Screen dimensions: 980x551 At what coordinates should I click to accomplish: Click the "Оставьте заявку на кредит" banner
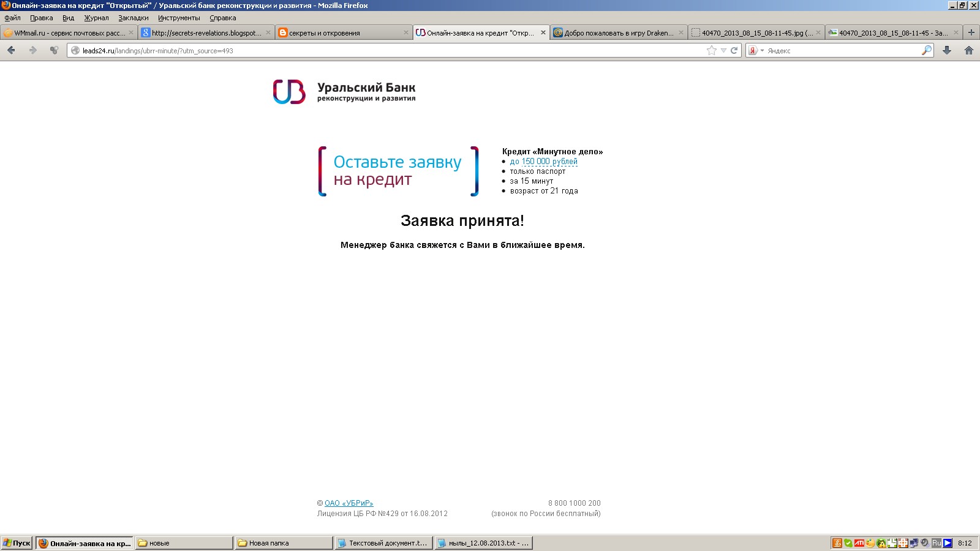click(x=398, y=171)
